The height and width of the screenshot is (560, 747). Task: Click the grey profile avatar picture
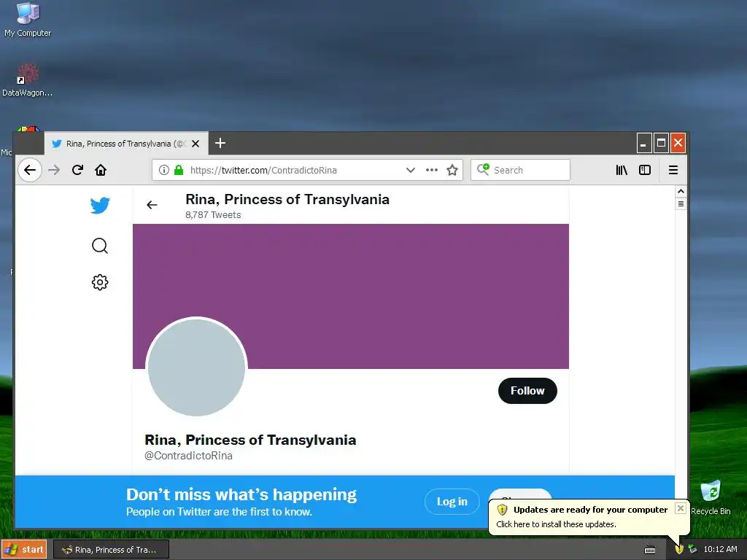(x=196, y=367)
